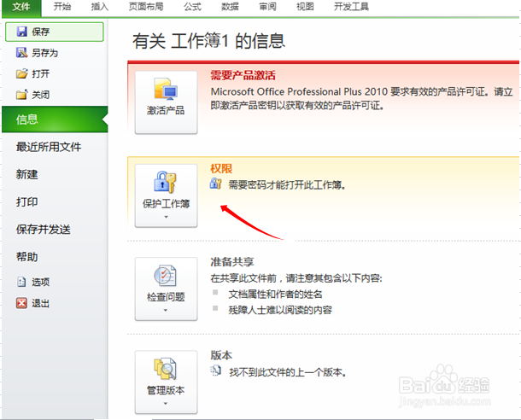Click the lock and key Protect Workbook icon

coord(165,182)
